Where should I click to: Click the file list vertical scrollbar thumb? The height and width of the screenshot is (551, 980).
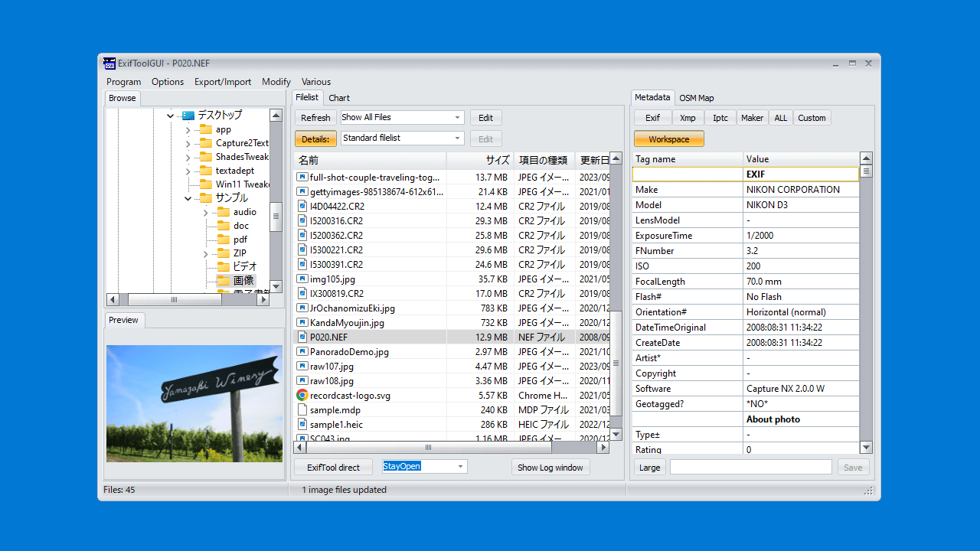616,364
